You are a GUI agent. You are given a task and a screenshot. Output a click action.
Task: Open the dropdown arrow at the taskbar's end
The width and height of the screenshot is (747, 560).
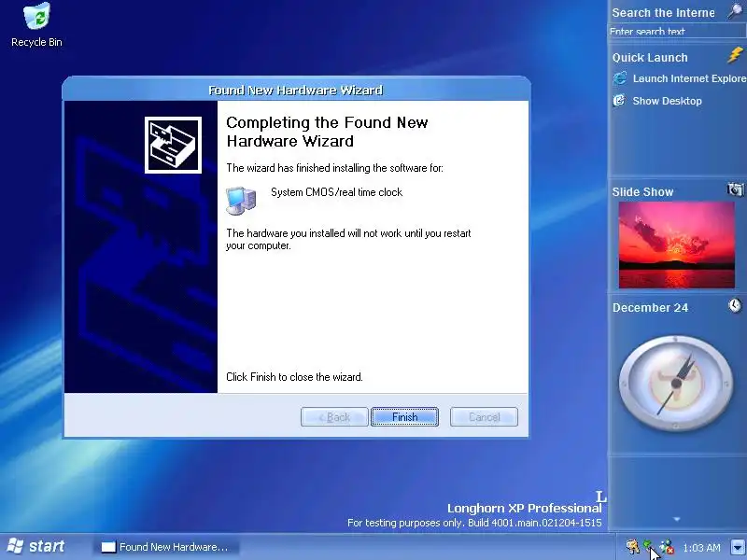pos(738,547)
